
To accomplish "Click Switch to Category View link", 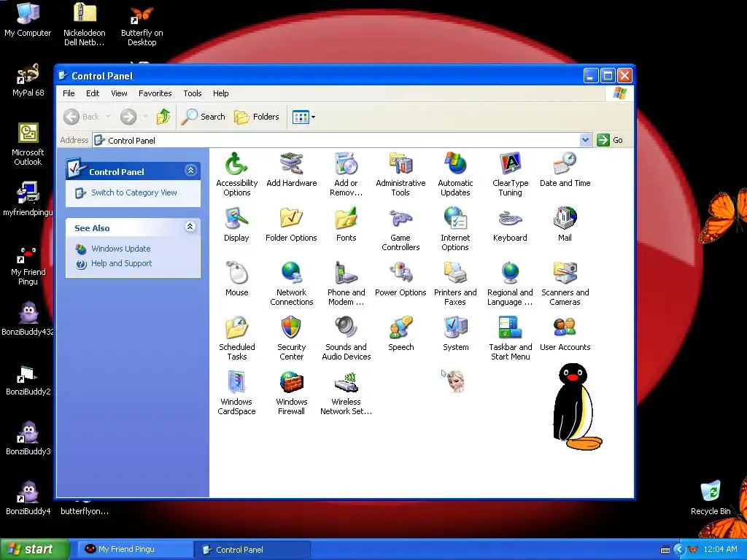I will tap(134, 192).
